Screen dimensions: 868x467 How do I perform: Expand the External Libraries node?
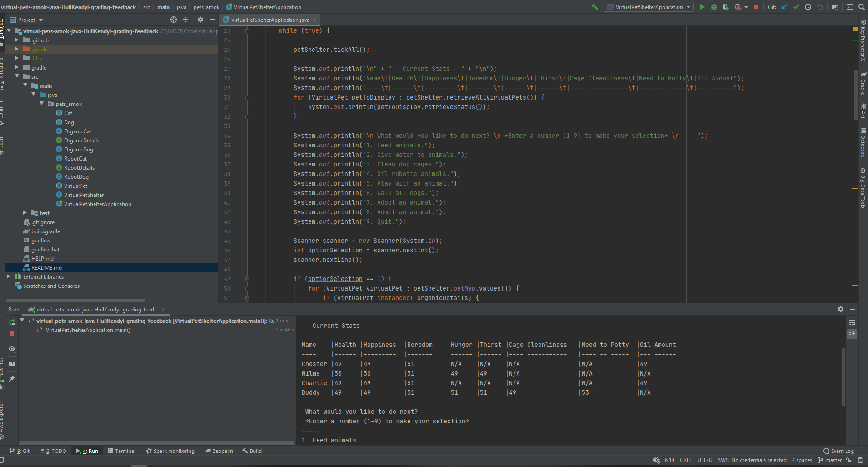[x=9, y=276]
